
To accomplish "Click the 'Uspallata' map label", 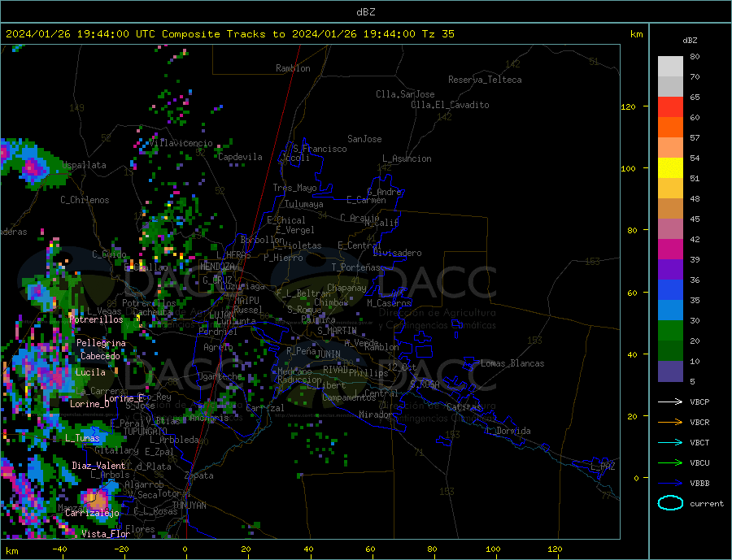I will click(x=84, y=165).
